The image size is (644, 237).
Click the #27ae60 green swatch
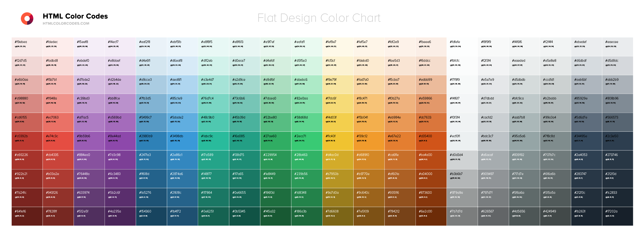click(x=276, y=141)
